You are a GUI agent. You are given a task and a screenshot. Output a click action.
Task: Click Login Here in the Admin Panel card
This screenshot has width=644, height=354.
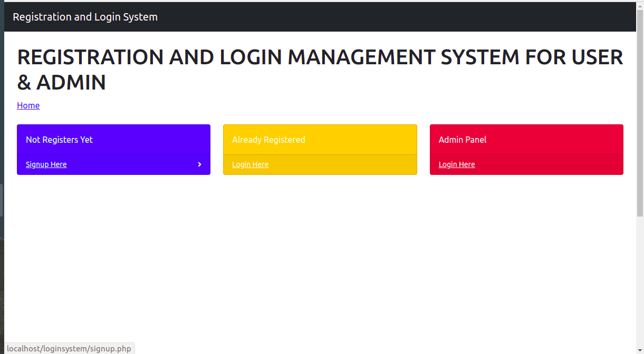[x=457, y=164]
